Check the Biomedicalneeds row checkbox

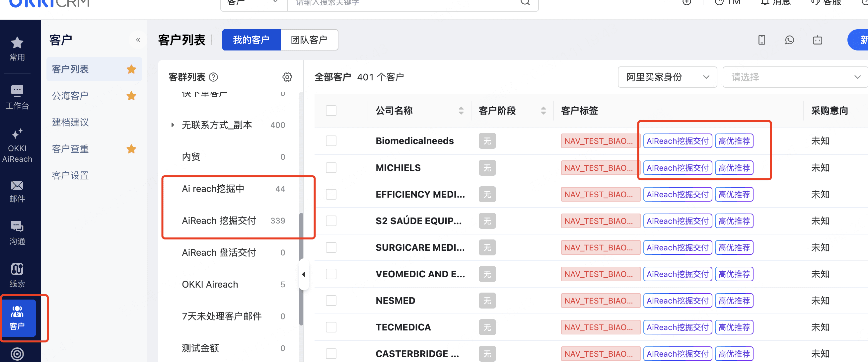tap(331, 141)
